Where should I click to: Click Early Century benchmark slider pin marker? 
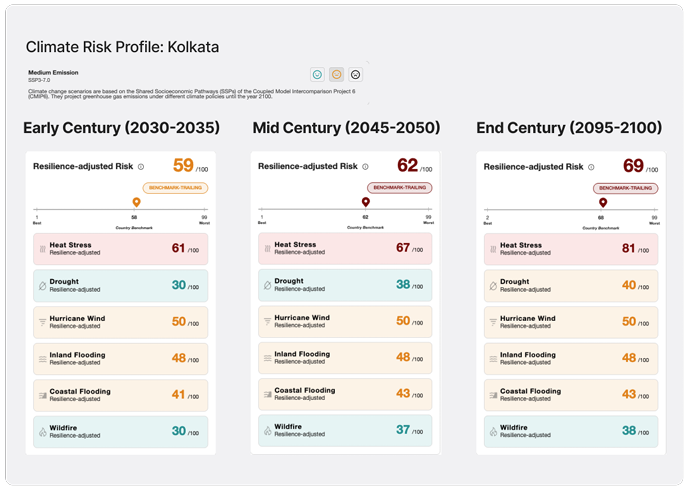(136, 203)
